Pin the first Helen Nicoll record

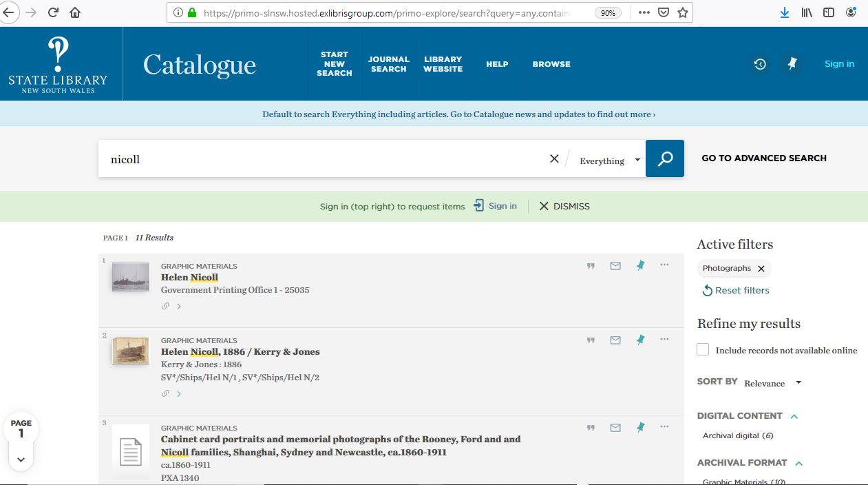tap(640, 265)
